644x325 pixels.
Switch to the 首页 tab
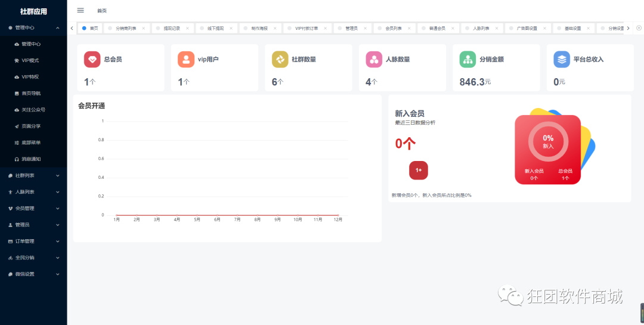point(90,29)
